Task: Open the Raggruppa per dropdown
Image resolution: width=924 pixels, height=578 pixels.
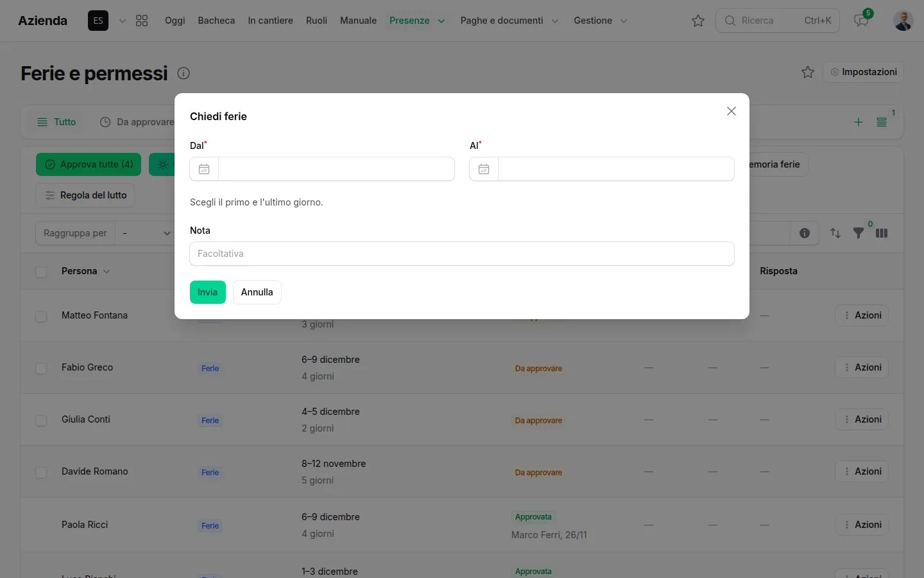Action: click(147, 233)
